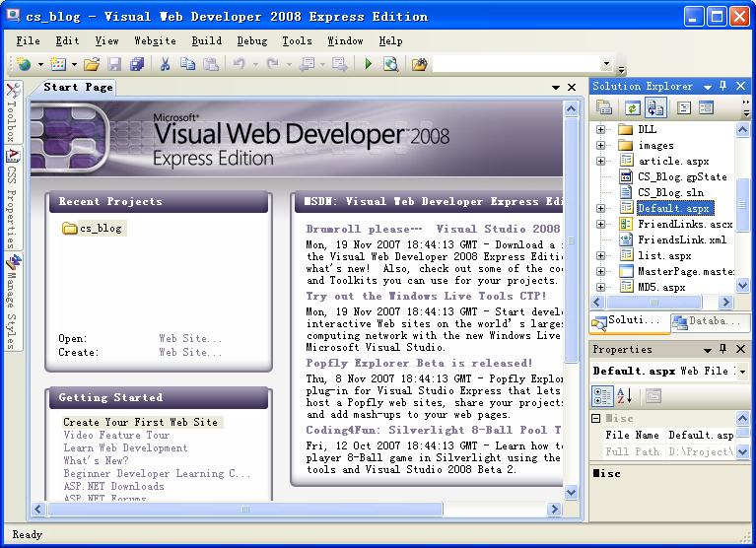Screen dimensions: 756x548
Task: Open the cs_blog recent project link
Action: pyautogui.click(x=100, y=228)
